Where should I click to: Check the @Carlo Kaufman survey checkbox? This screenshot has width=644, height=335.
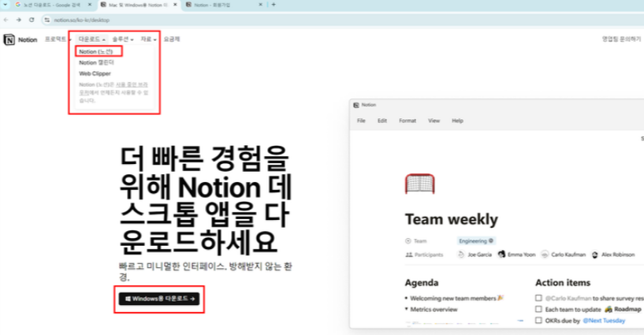[x=538, y=298]
